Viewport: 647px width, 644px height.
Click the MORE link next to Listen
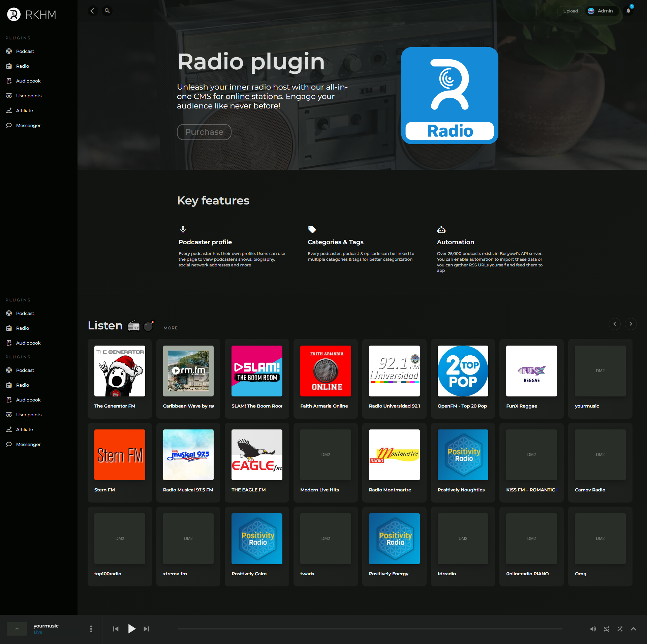click(x=171, y=328)
